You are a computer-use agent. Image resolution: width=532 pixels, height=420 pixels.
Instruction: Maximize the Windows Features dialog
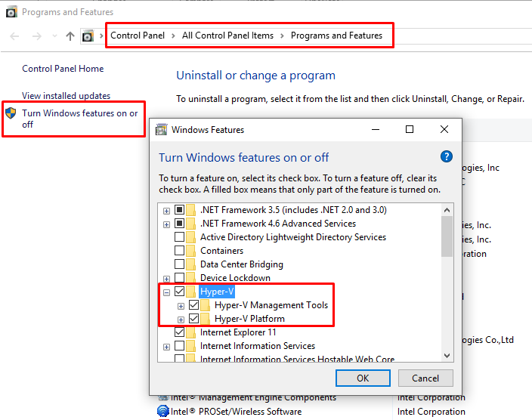(410, 129)
